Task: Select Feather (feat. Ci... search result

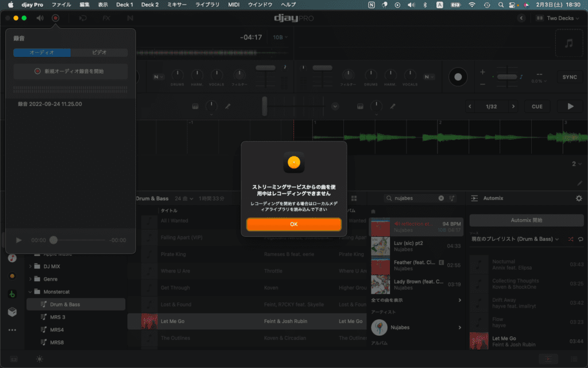Action: 416,265
